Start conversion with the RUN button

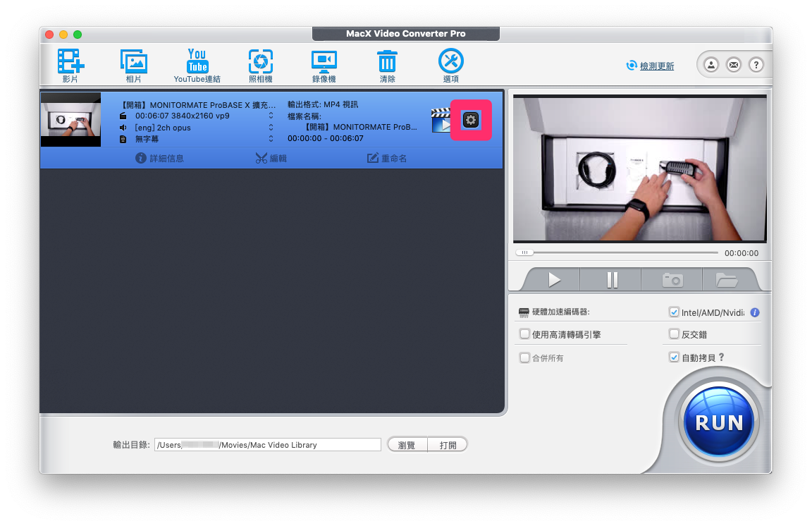click(x=719, y=422)
